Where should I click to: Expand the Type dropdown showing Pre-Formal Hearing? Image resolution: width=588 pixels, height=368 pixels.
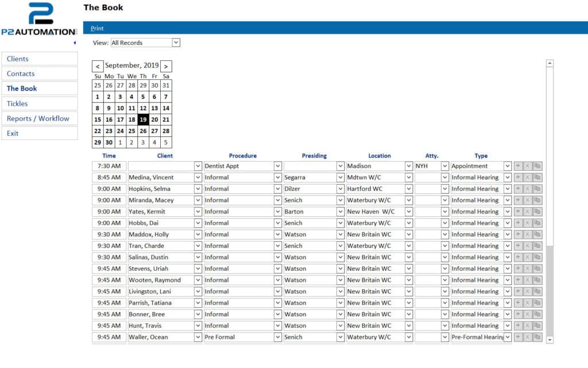508,337
